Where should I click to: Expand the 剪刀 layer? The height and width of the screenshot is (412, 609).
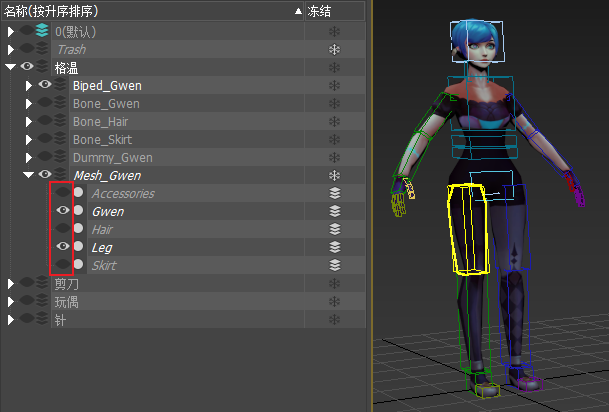[x=11, y=283]
